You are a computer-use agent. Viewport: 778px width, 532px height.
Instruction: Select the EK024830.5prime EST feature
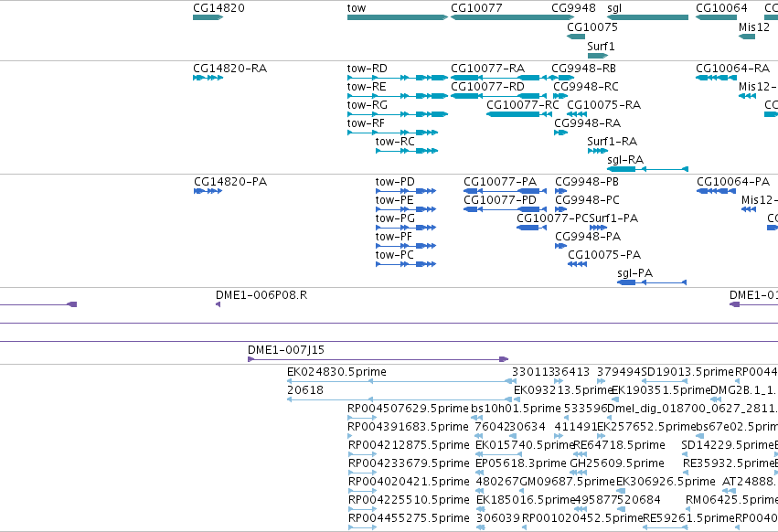point(402,381)
